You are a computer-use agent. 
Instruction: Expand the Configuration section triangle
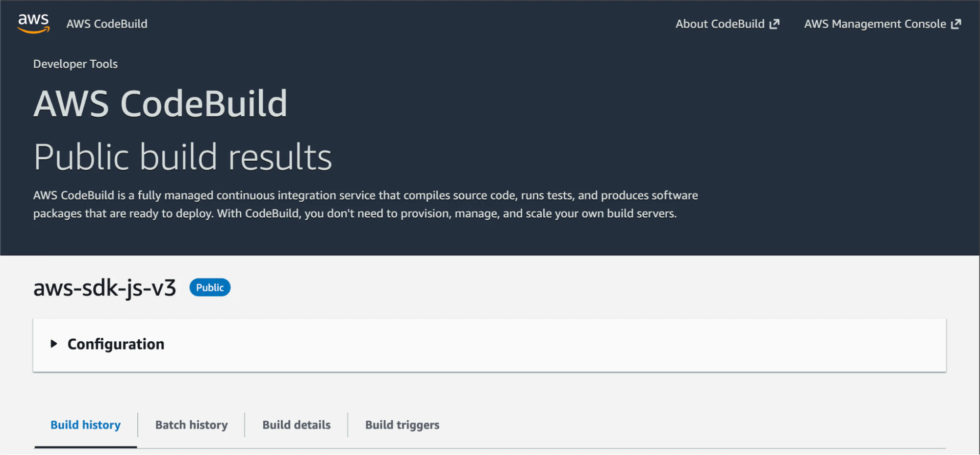click(x=54, y=344)
